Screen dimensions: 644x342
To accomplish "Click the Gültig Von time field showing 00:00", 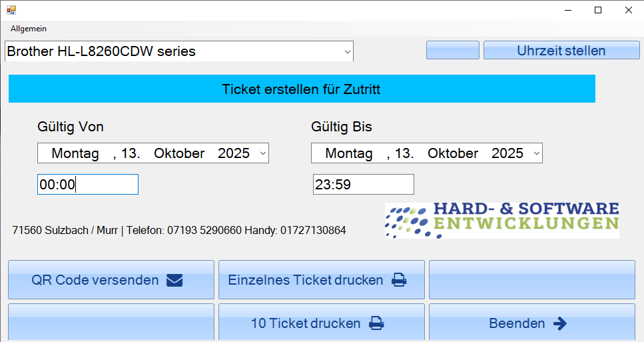I will point(87,185).
